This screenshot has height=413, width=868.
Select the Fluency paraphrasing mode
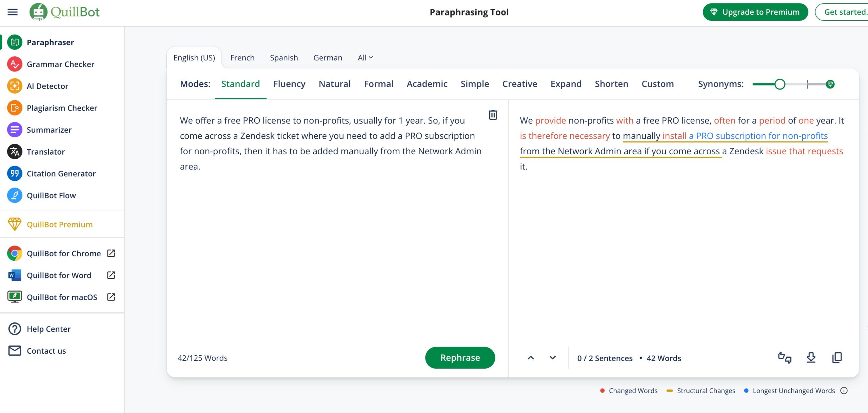290,84
